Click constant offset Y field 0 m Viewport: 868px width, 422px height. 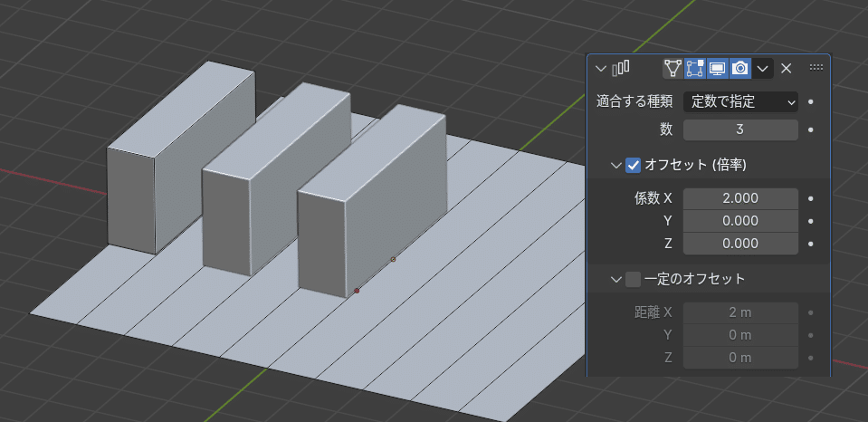740,335
